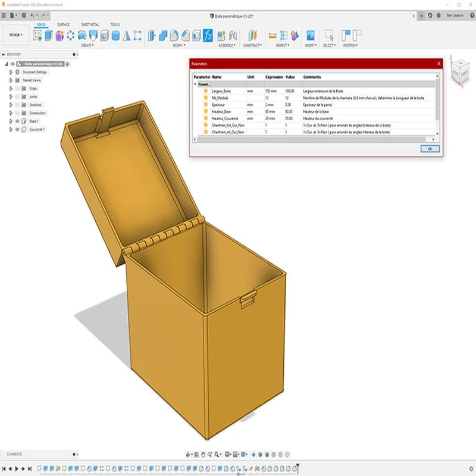Image resolution: width=476 pixels, height=476 pixels.
Task: Open the Change Parameters fx icon
Action: click(x=208, y=36)
